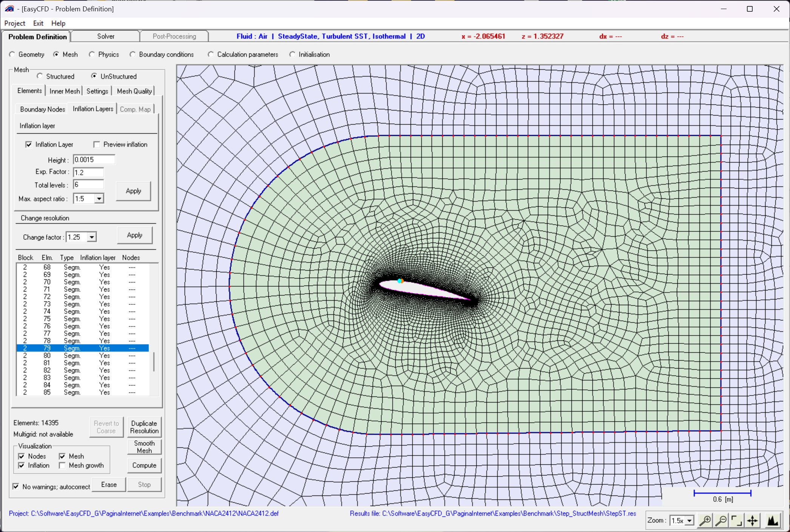
Task: Open the Change factor dropdown
Action: (x=92, y=237)
